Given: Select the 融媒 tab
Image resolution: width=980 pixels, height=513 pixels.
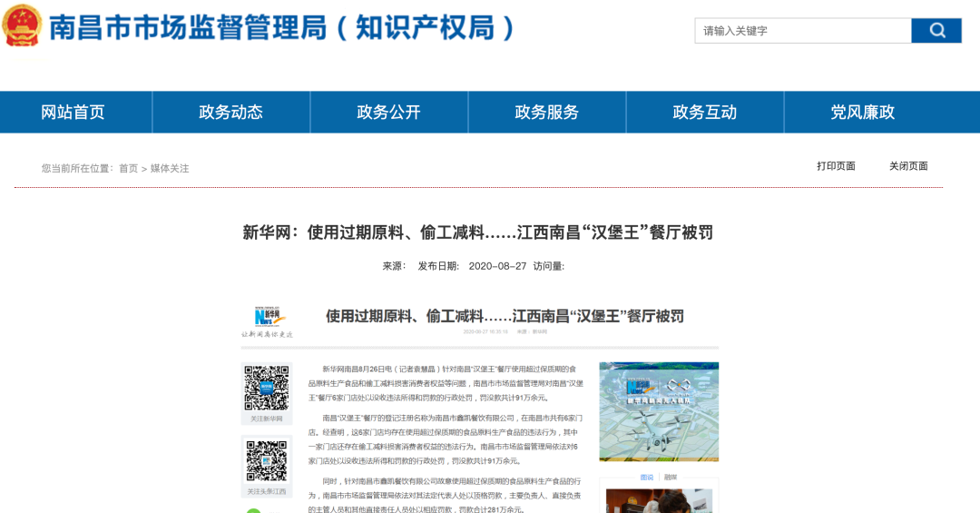Looking at the screenshot, I should (670, 478).
